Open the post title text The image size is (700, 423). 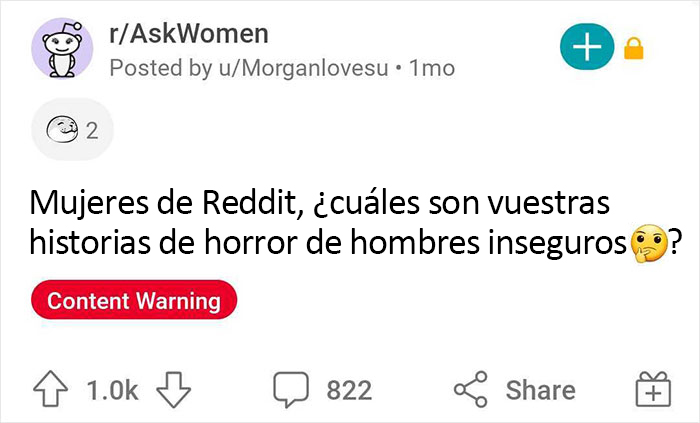point(356,224)
